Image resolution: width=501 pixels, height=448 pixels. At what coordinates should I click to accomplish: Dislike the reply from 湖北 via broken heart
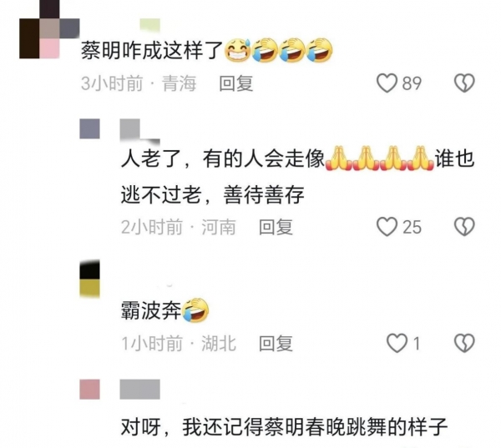[x=464, y=343]
